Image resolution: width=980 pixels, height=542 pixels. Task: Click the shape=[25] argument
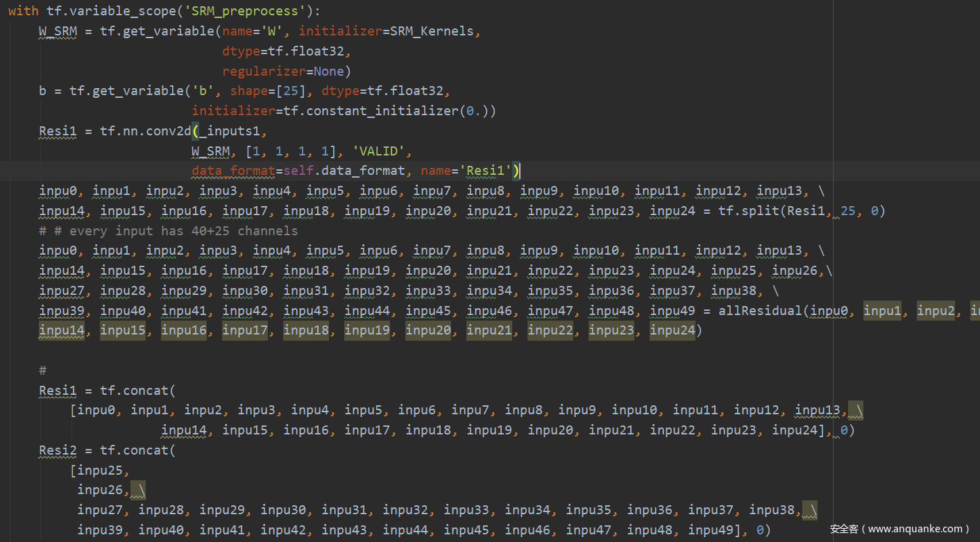point(268,91)
